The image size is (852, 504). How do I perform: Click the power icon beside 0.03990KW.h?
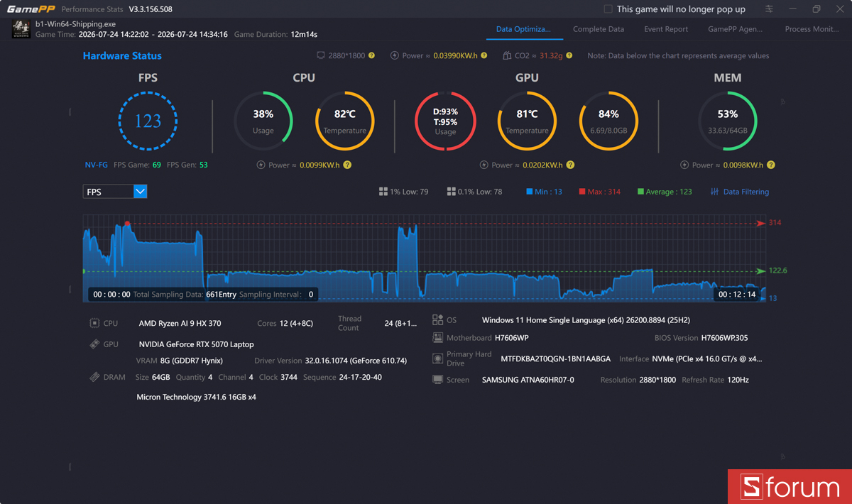click(395, 55)
